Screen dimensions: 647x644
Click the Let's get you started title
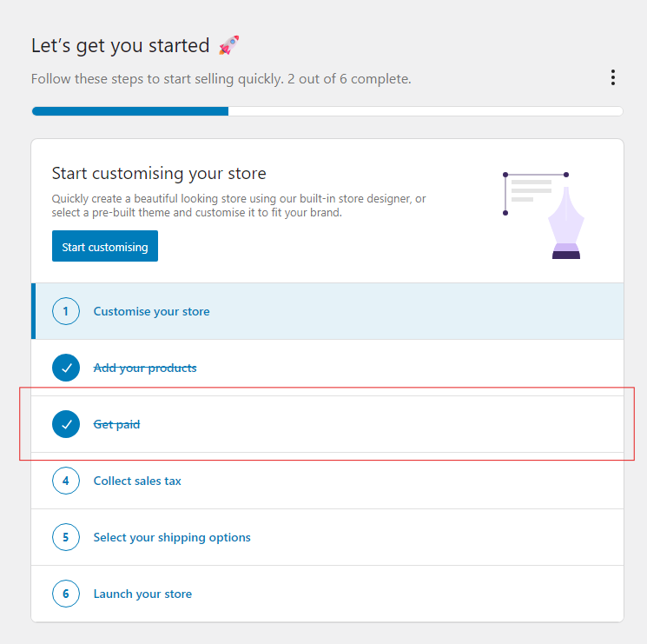121,46
